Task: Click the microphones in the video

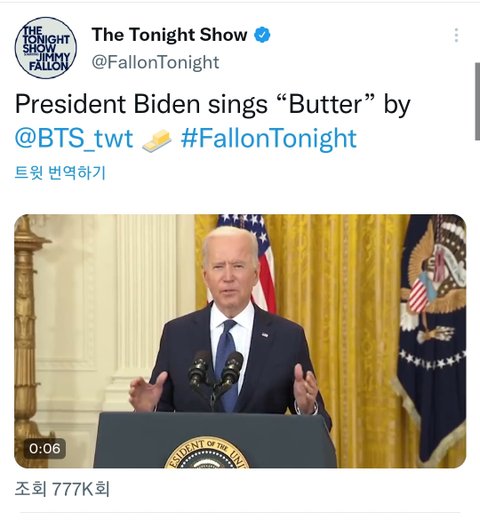Action: click(x=216, y=370)
